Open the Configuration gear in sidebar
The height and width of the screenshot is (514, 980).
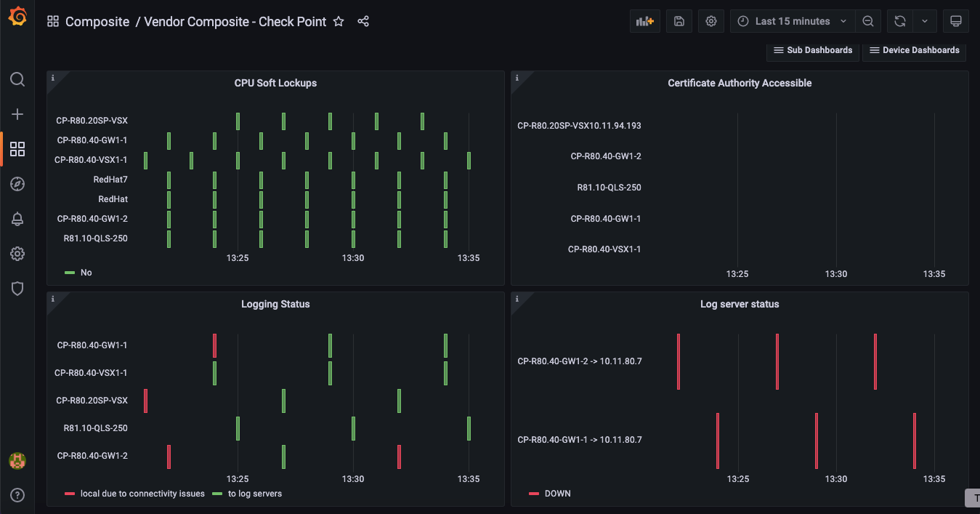(x=17, y=254)
